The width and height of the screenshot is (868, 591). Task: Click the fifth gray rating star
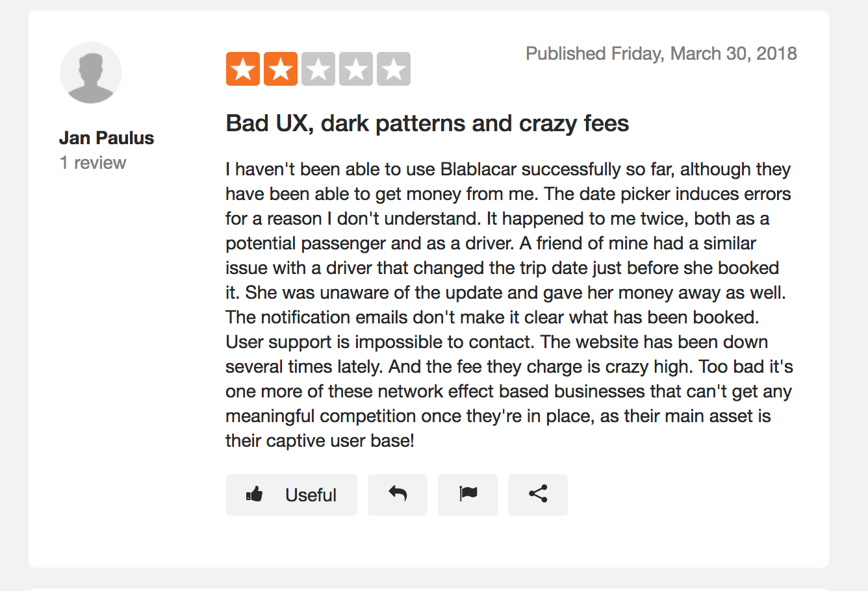click(394, 69)
